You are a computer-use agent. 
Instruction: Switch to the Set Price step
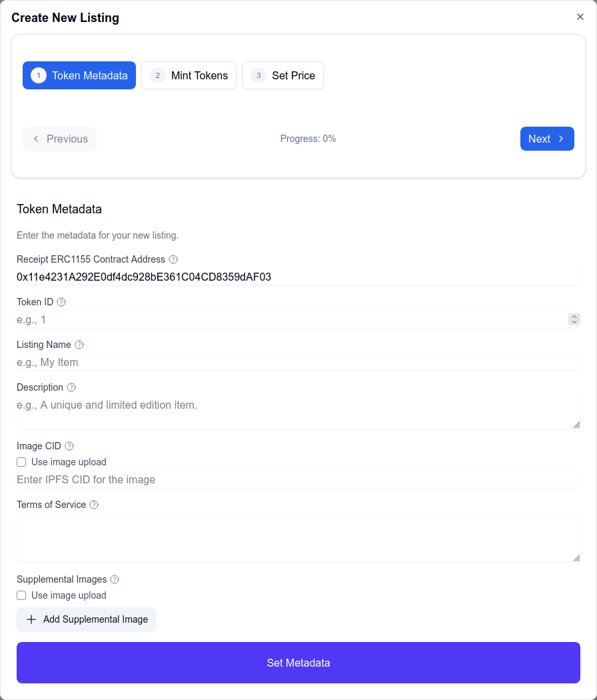tap(283, 75)
